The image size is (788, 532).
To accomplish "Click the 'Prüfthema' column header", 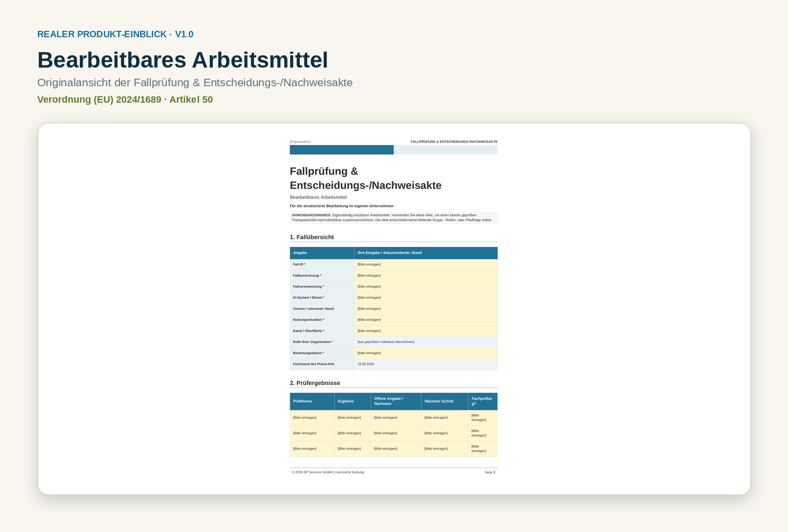I will (x=312, y=402).
